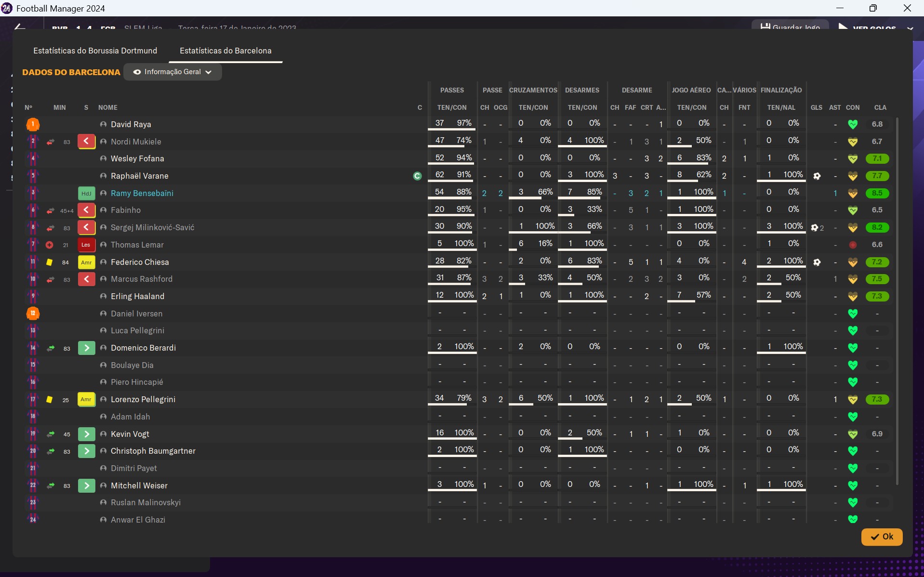Click the HdJ badge for Ramy Bensebaïni

pos(86,193)
